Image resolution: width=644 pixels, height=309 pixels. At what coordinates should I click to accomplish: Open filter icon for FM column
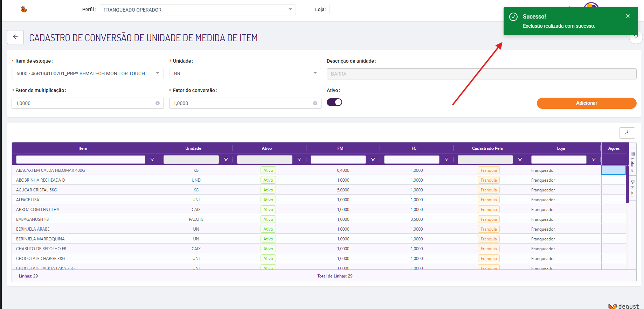point(373,160)
